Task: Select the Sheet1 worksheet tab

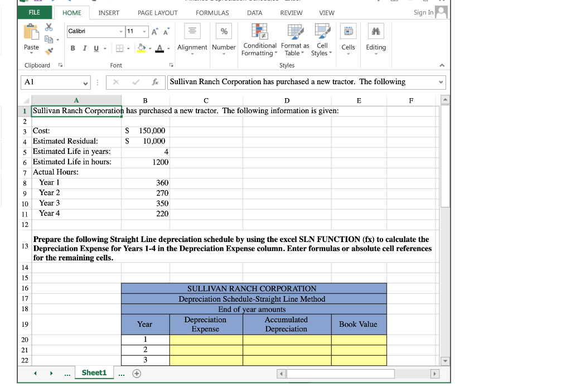Action: [94, 372]
